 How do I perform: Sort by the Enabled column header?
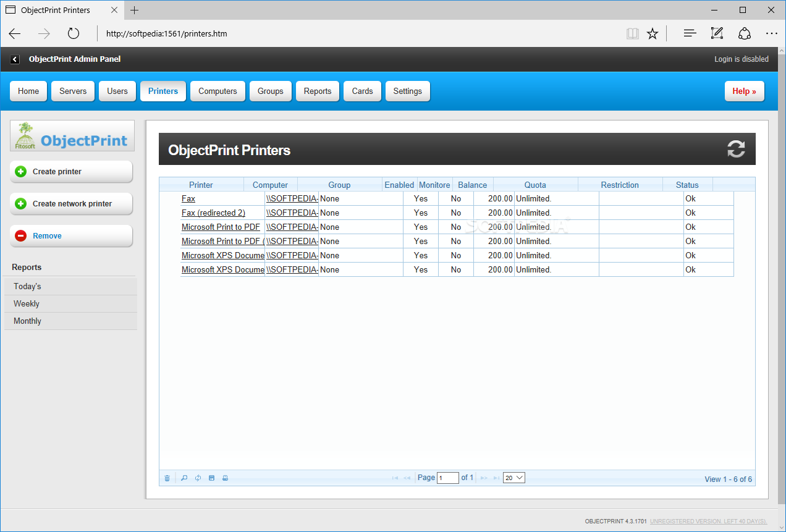400,185
